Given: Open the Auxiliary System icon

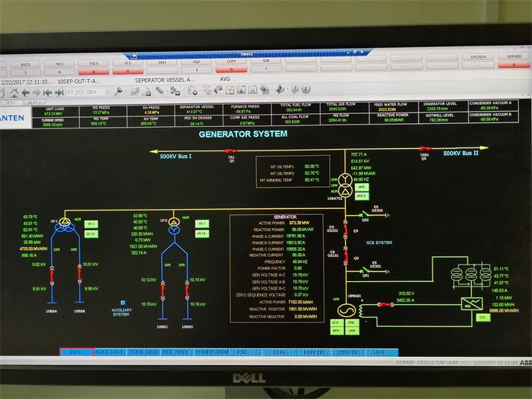Looking at the screenshot, I should click(121, 303).
